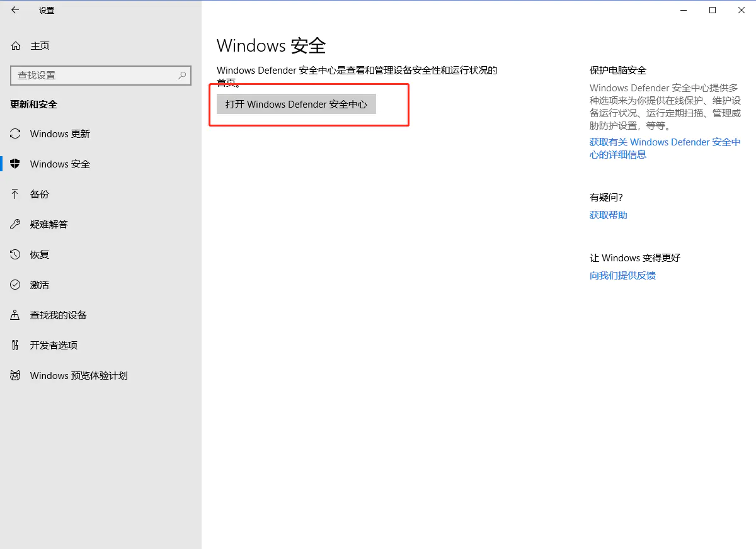The height and width of the screenshot is (549, 756).
Task: Click the 激活 checkmark circle icon
Action: [15, 285]
